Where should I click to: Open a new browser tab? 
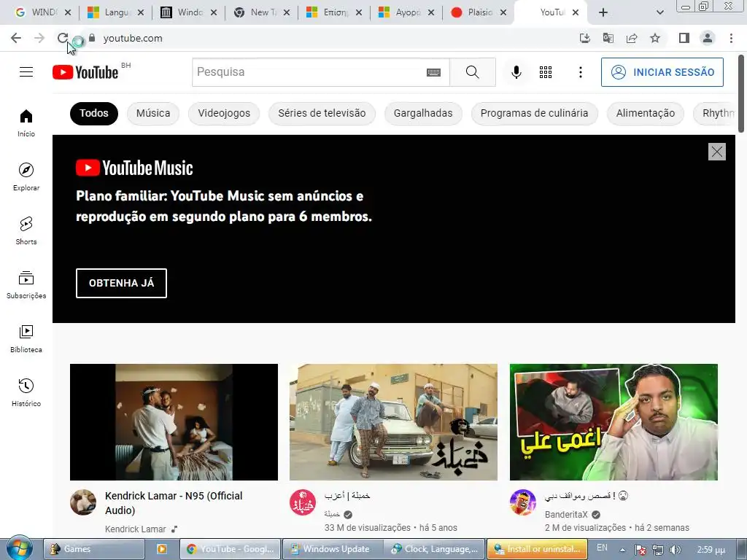tap(603, 12)
